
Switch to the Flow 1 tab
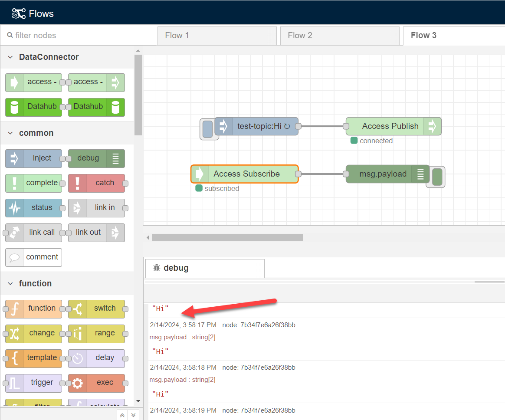pos(217,36)
